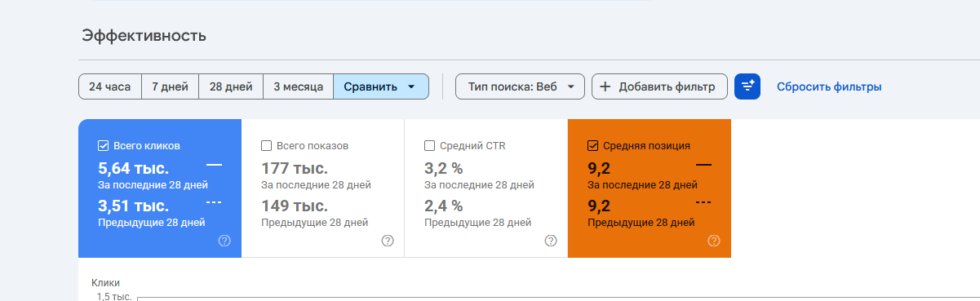Open help icon on Средняя позиция card
Screen dimensions: 980x301
click(714, 241)
